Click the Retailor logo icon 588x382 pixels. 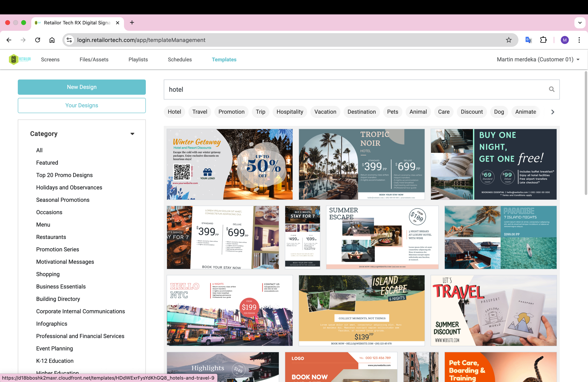[x=14, y=59]
